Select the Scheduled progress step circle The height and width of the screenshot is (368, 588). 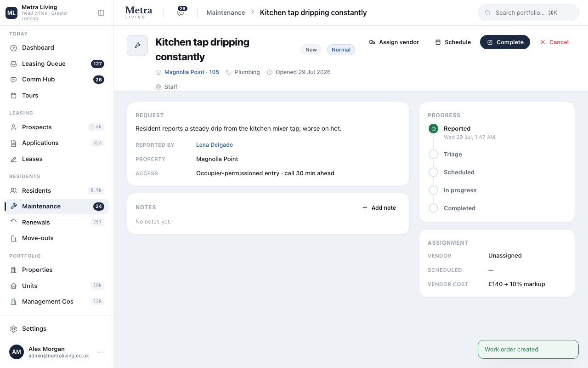pyautogui.click(x=433, y=172)
